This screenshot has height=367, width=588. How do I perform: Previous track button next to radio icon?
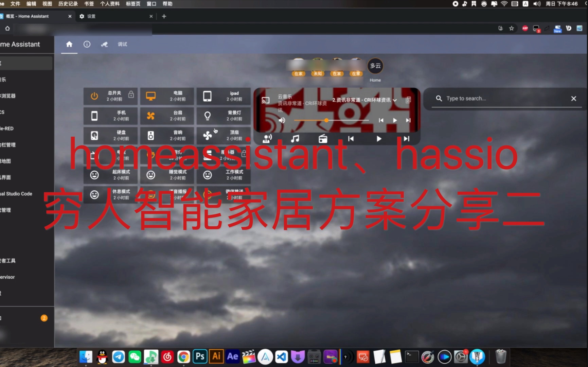point(351,138)
